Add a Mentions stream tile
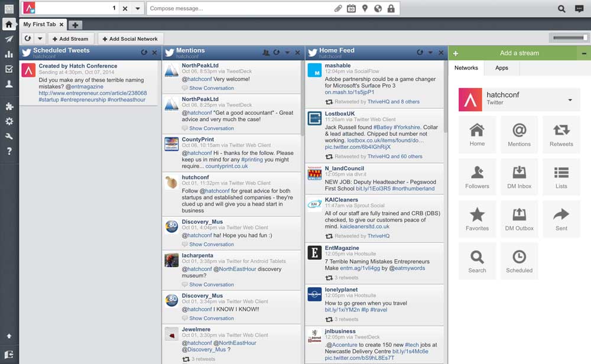Image resolution: width=591 pixels, height=364 pixels. (x=519, y=135)
